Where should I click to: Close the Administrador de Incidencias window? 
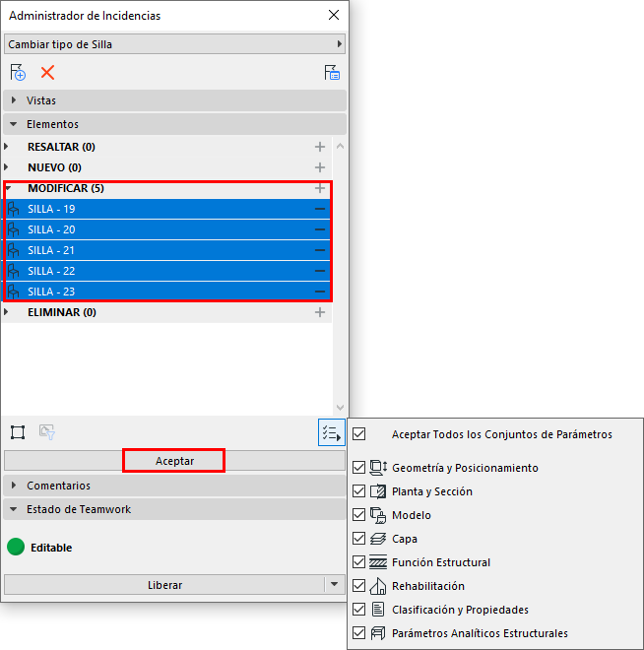(x=334, y=15)
